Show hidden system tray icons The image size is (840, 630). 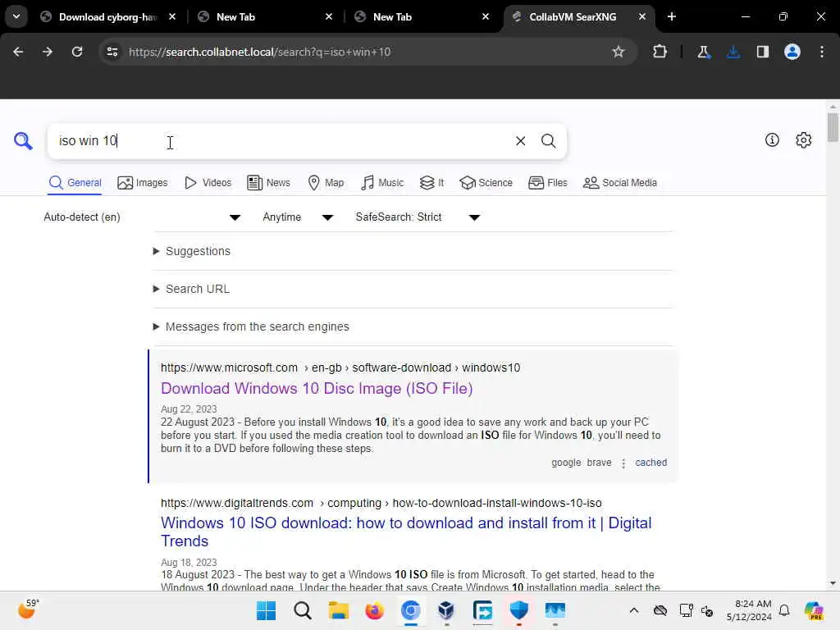click(x=634, y=610)
